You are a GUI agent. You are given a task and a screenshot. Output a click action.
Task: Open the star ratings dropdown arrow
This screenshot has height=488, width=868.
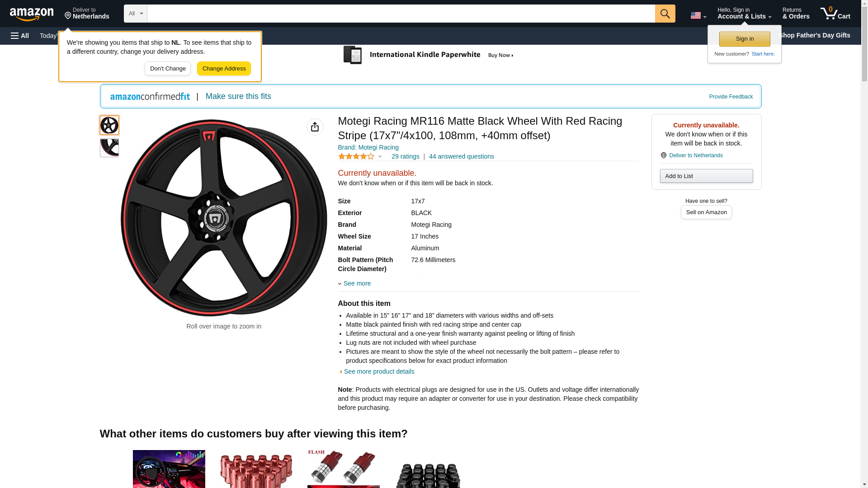click(x=380, y=156)
